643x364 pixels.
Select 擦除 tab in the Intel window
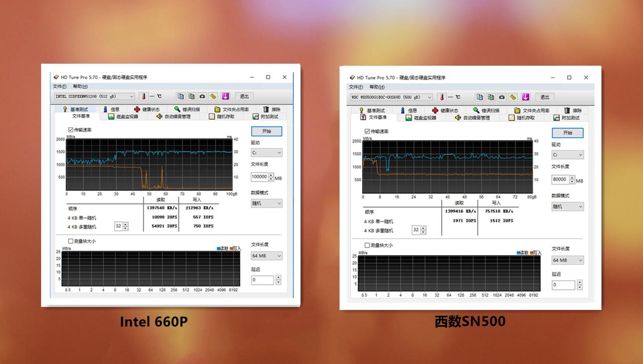[271, 109]
